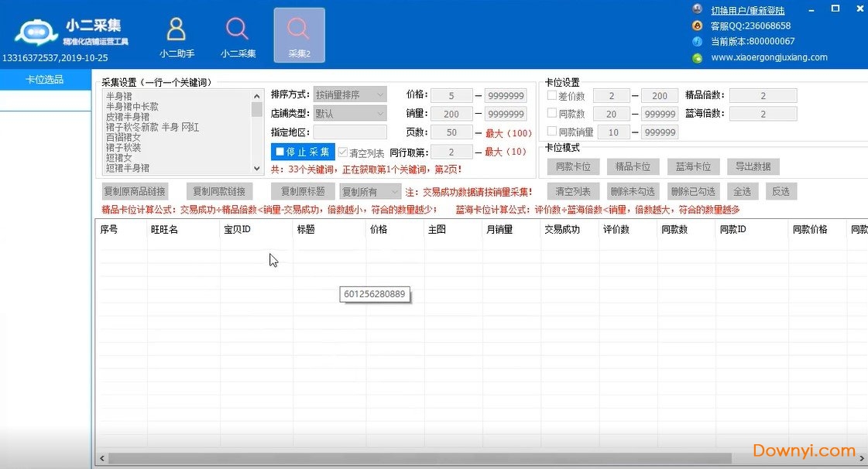Click the 小二采集 robot logo
This screenshot has width=868, height=469.
coord(35,33)
